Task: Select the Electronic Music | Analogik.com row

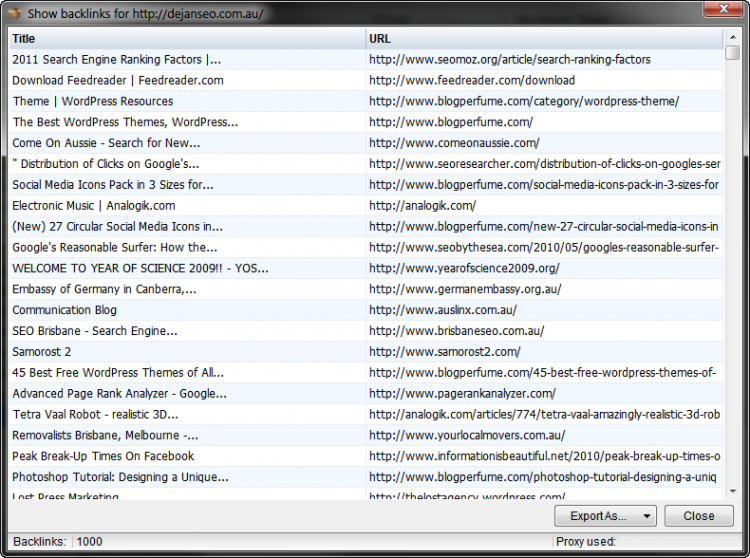Action: [x=93, y=206]
